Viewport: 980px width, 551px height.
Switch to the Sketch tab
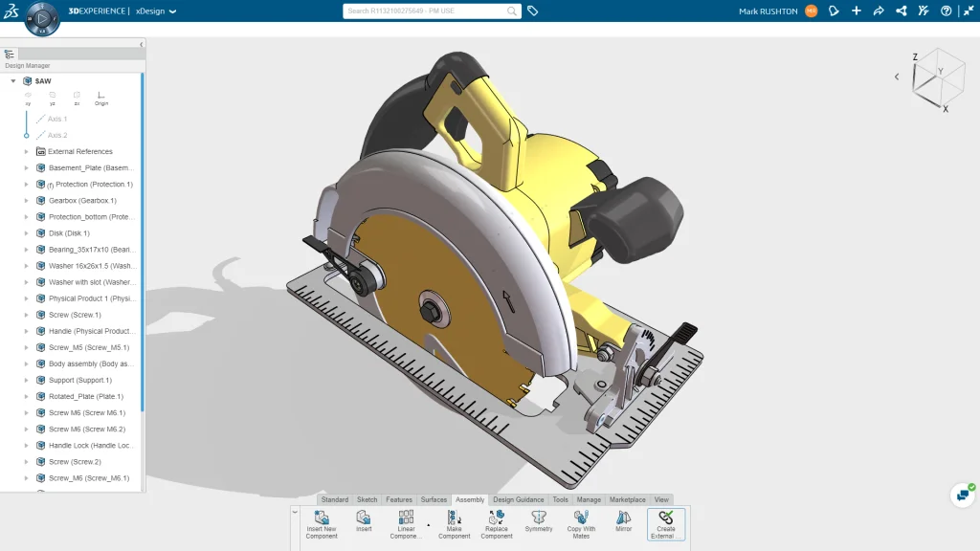pyautogui.click(x=367, y=498)
